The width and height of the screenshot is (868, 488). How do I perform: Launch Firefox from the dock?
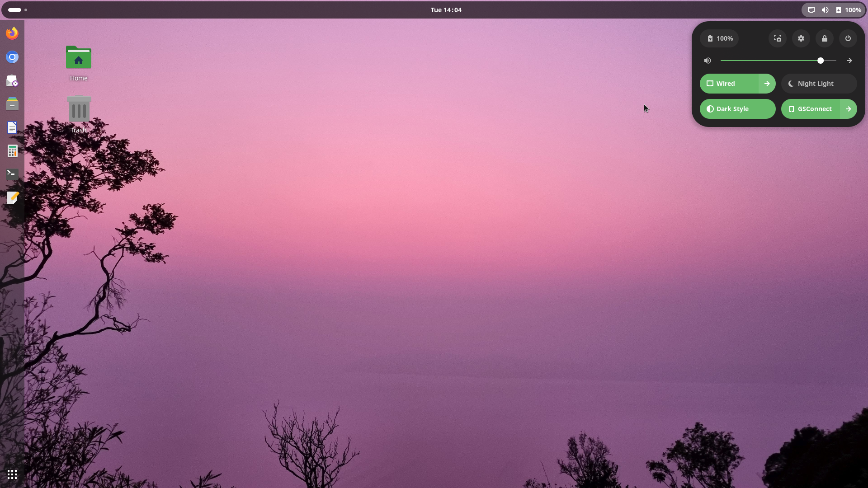tap(12, 33)
